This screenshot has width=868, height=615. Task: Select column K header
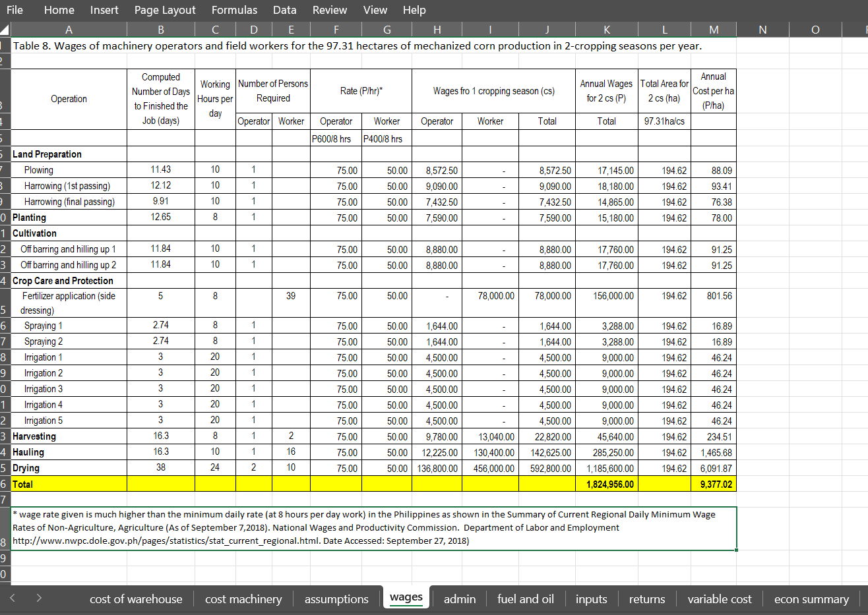(x=607, y=30)
